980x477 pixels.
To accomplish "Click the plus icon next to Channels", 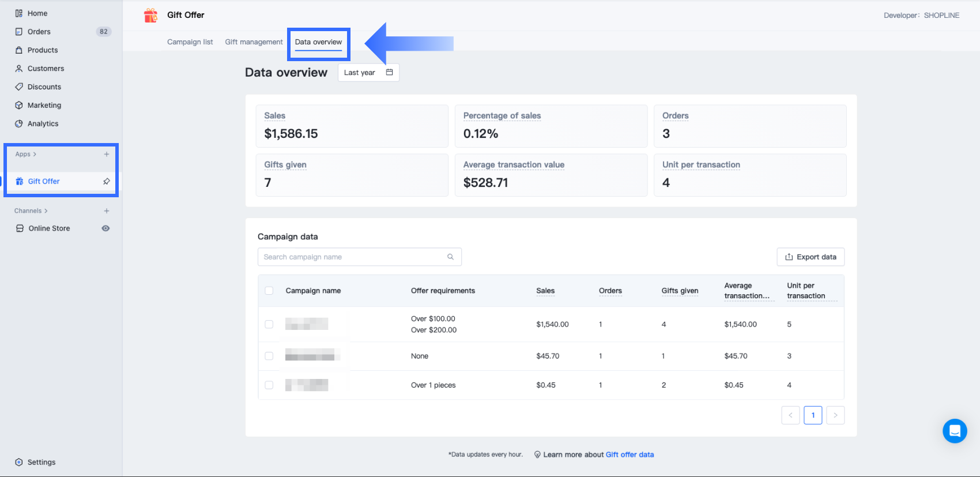I will (x=107, y=211).
